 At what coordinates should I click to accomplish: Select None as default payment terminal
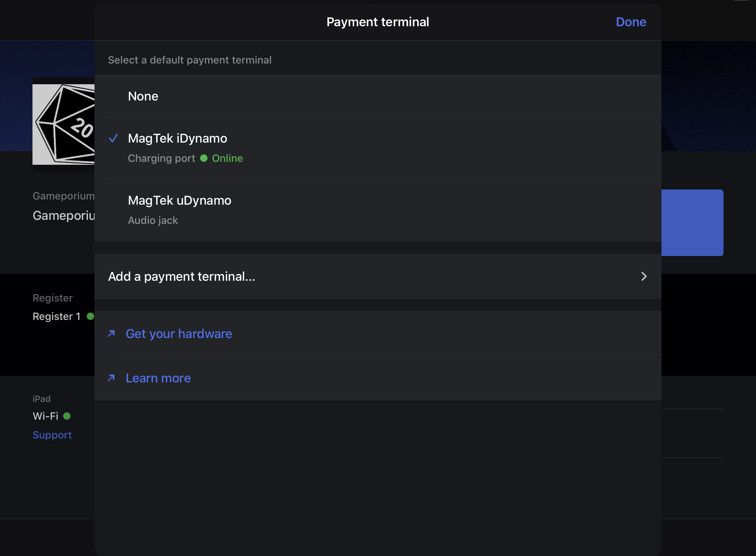tap(143, 96)
